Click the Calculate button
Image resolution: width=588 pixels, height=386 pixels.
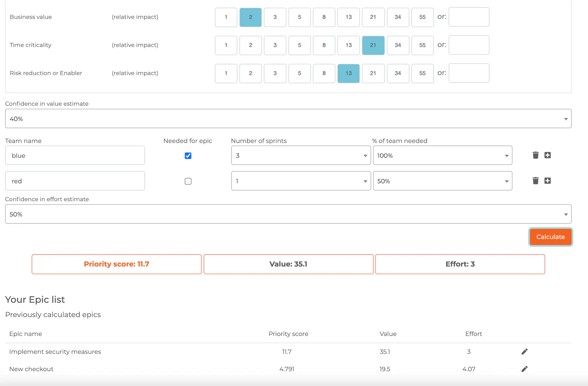pyautogui.click(x=550, y=237)
